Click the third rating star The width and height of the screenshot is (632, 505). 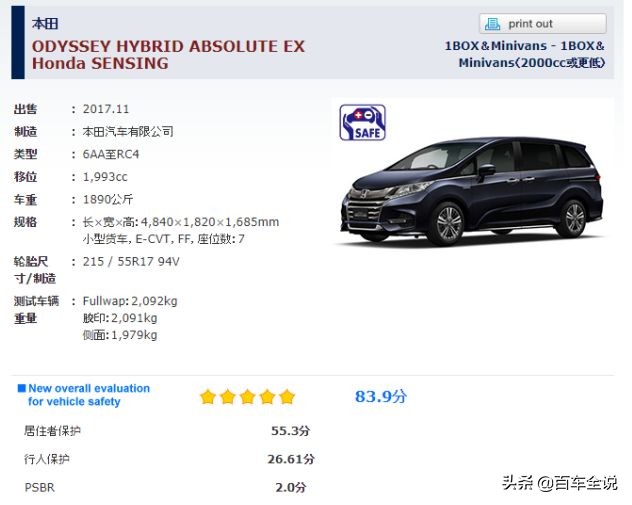tap(247, 397)
